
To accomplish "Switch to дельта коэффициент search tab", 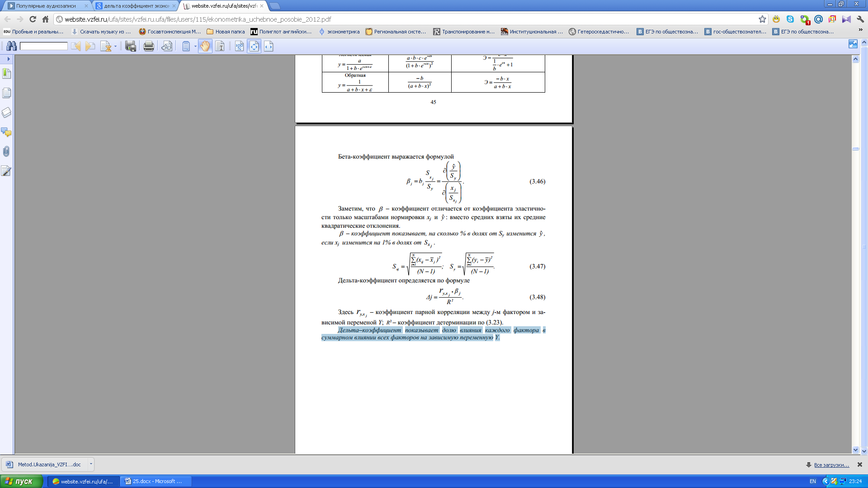I will [136, 6].
